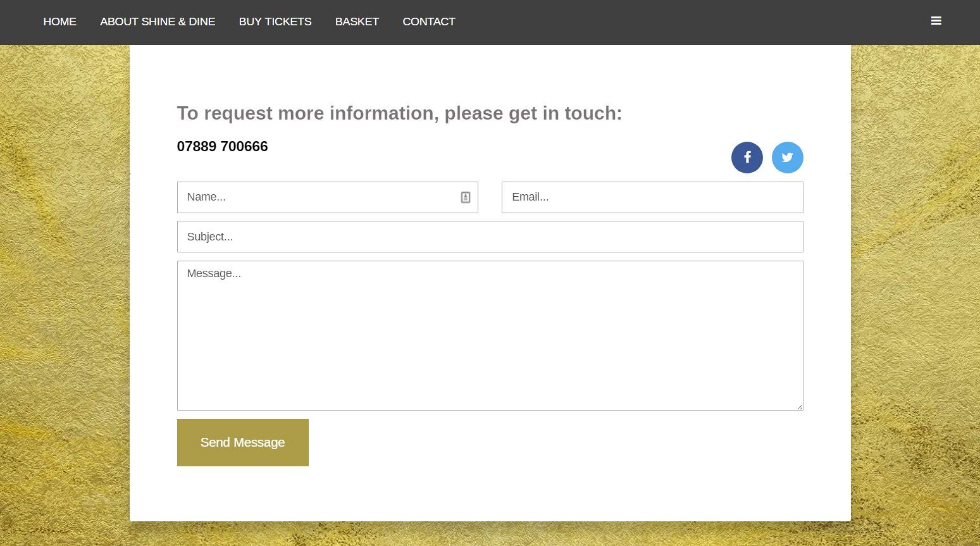The height and width of the screenshot is (546, 980).
Task: Click the gold foil background area
Action: pos(63,285)
